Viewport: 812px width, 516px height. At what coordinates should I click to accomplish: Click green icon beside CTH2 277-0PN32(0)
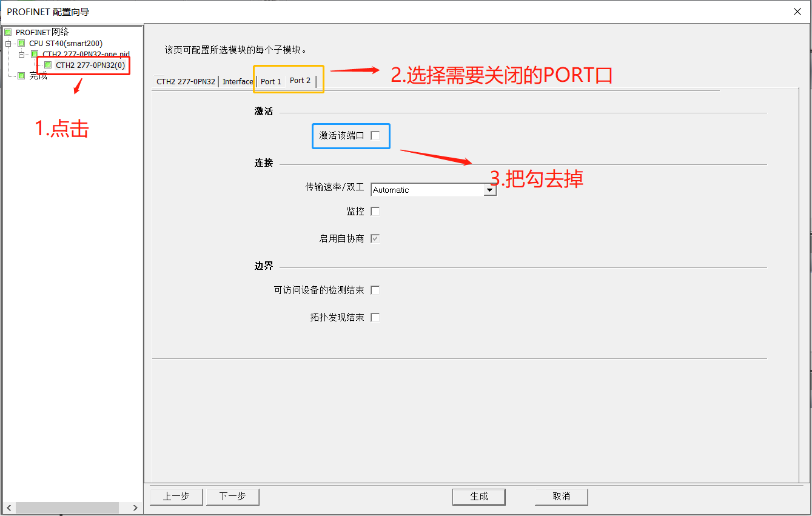(x=48, y=65)
